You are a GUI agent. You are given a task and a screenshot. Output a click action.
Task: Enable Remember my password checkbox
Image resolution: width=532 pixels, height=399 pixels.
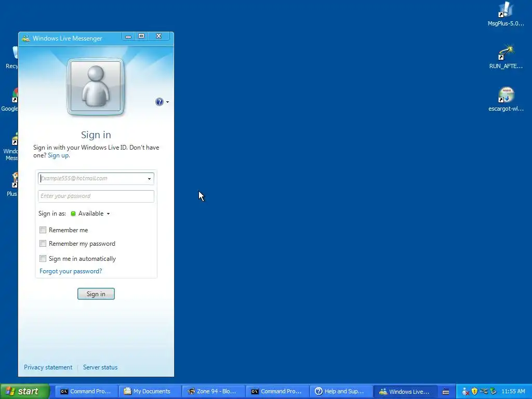43,244
